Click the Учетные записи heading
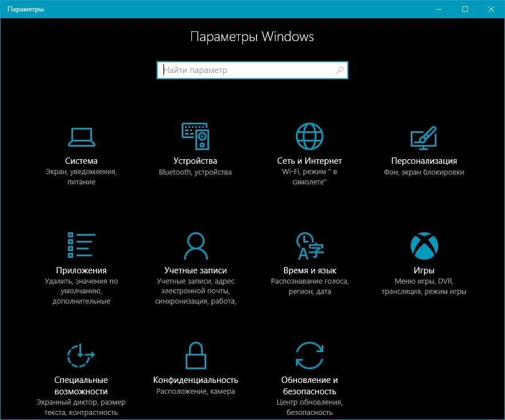 pyautogui.click(x=195, y=270)
